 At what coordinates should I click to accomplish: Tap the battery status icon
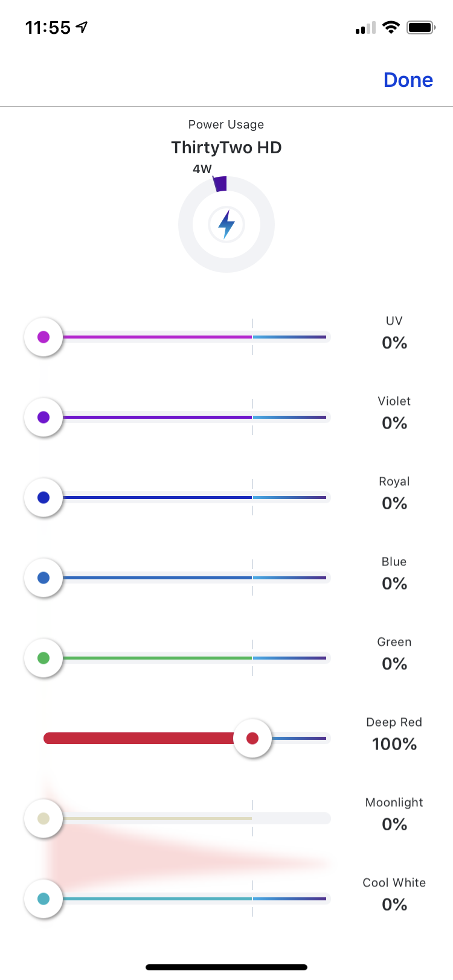coord(421,27)
